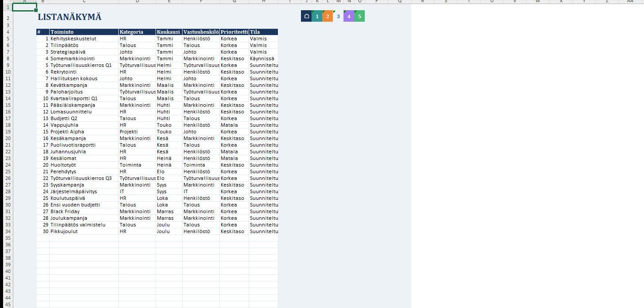Go to page 1 teal navigation button
644x308 pixels.
click(x=317, y=16)
